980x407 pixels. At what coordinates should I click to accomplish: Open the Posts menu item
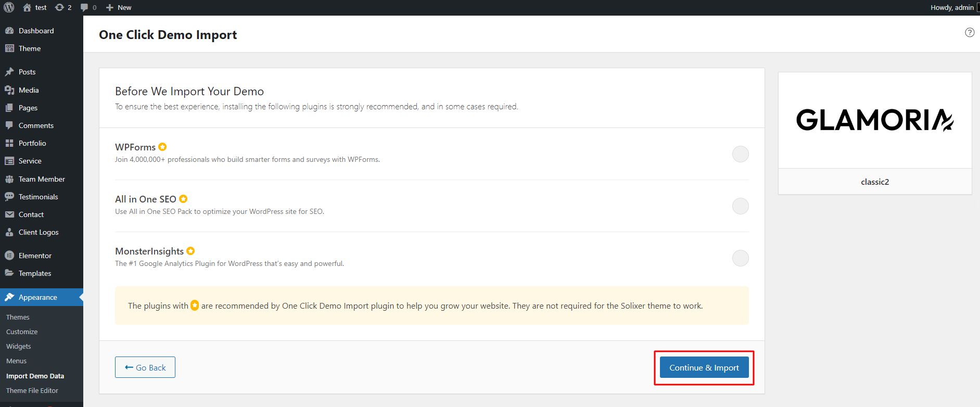(42, 72)
